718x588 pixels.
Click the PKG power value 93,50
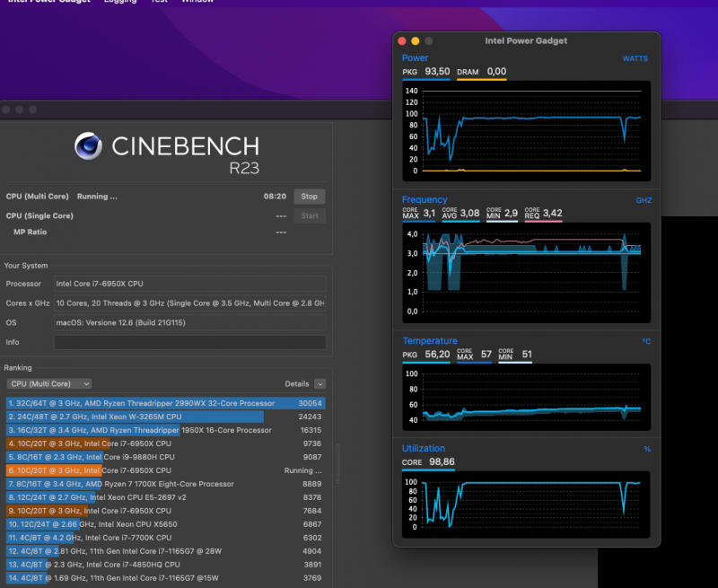[437, 72]
